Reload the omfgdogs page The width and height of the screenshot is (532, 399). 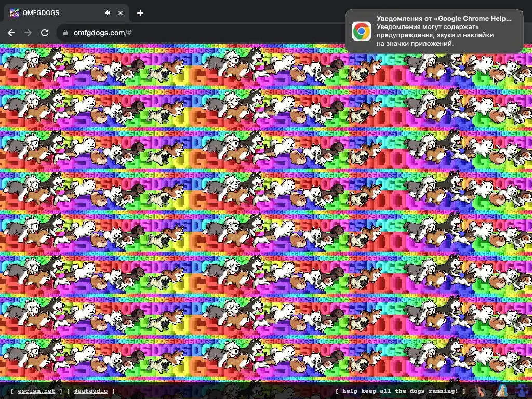(45, 33)
